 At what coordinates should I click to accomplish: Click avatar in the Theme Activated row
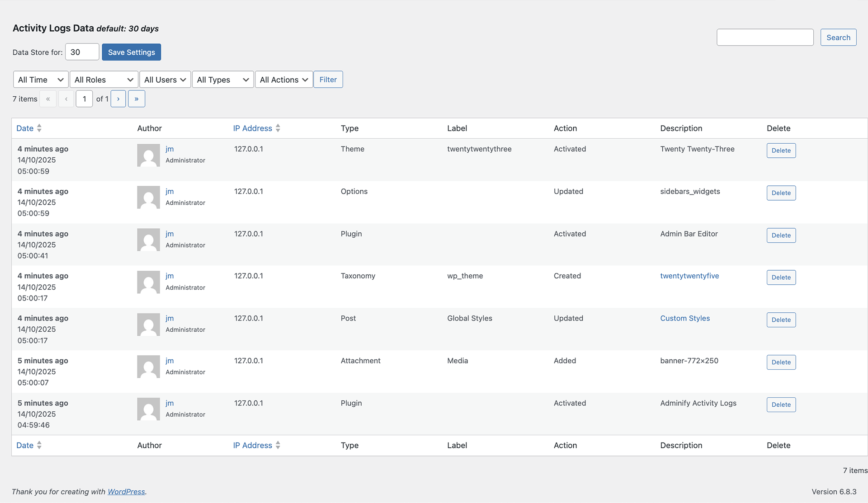pos(148,155)
